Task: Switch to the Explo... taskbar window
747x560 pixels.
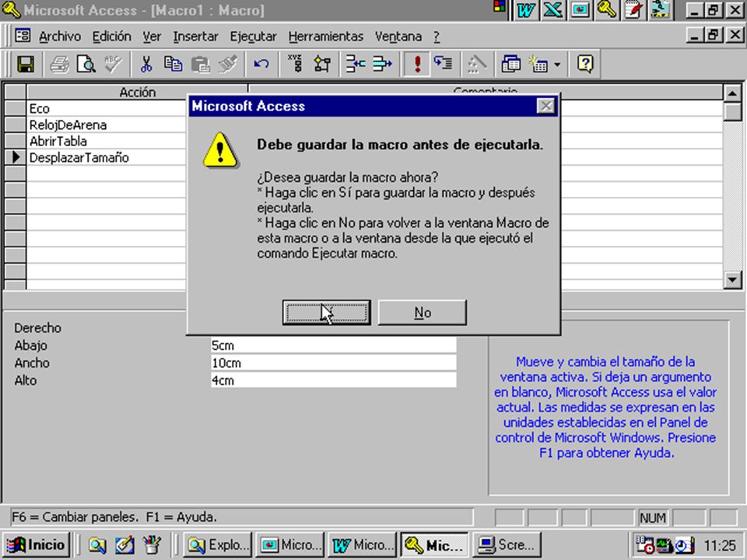Action: 218,544
